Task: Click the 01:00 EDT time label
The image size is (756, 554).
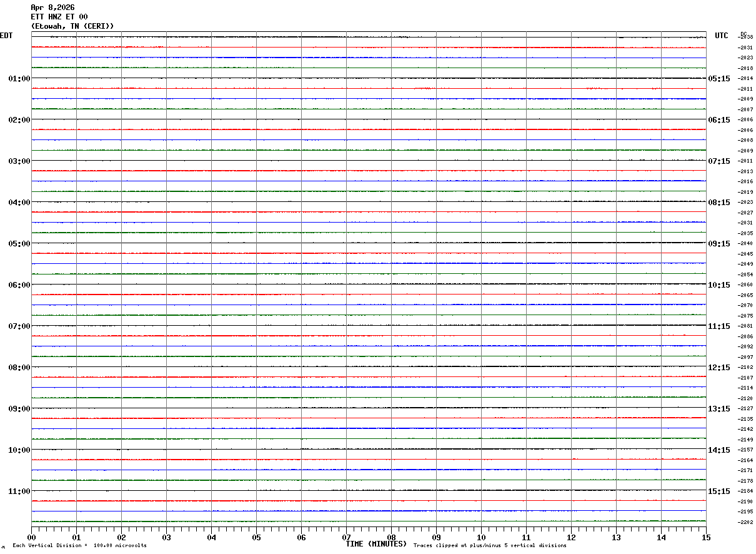Action: click(19, 79)
